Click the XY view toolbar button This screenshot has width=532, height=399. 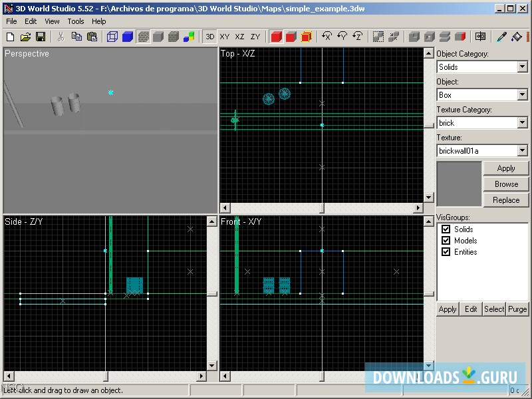point(225,37)
